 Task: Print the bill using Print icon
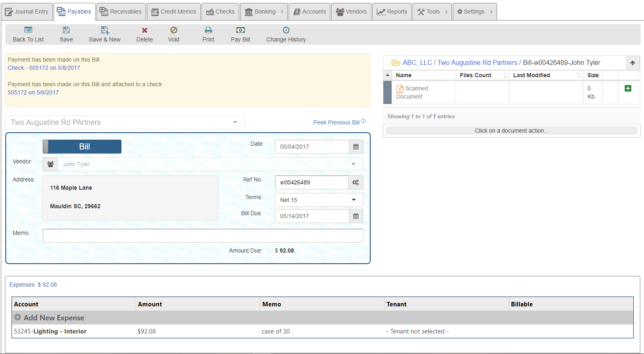(209, 30)
